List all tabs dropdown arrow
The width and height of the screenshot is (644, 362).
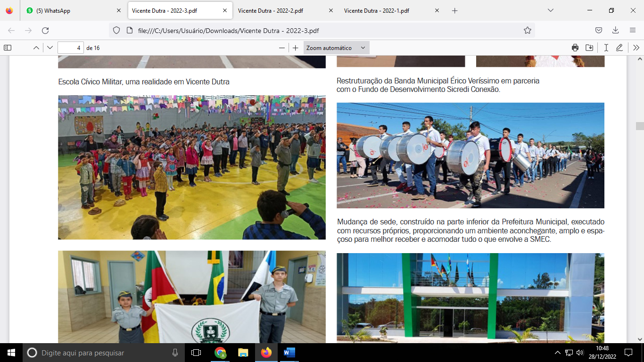pyautogui.click(x=550, y=10)
